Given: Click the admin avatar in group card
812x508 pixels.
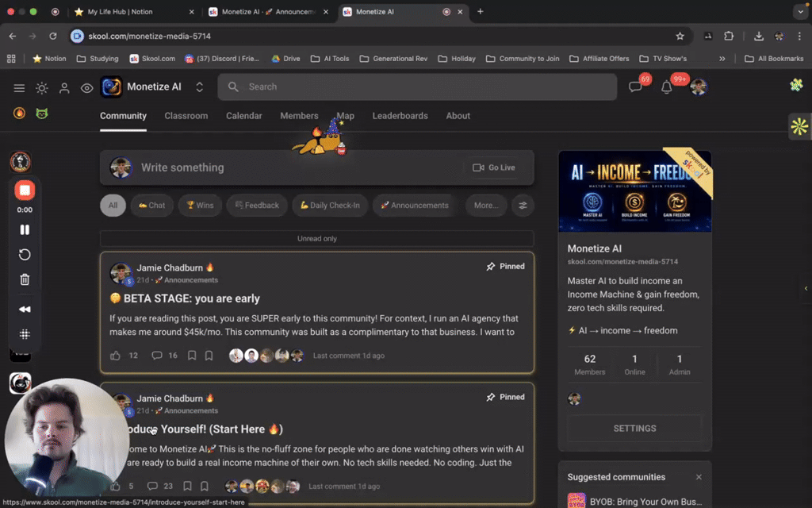Looking at the screenshot, I should [574, 398].
